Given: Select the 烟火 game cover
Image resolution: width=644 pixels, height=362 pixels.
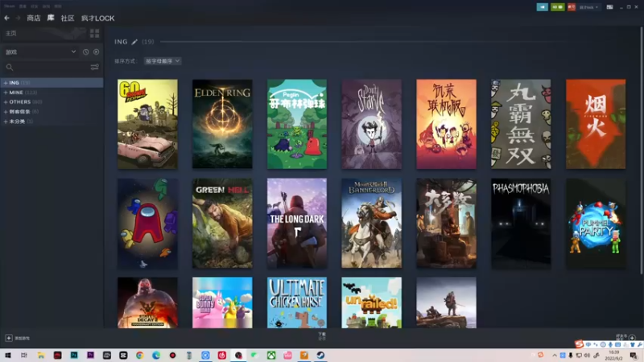Looking at the screenshot, I should click(x=596, y=124).
